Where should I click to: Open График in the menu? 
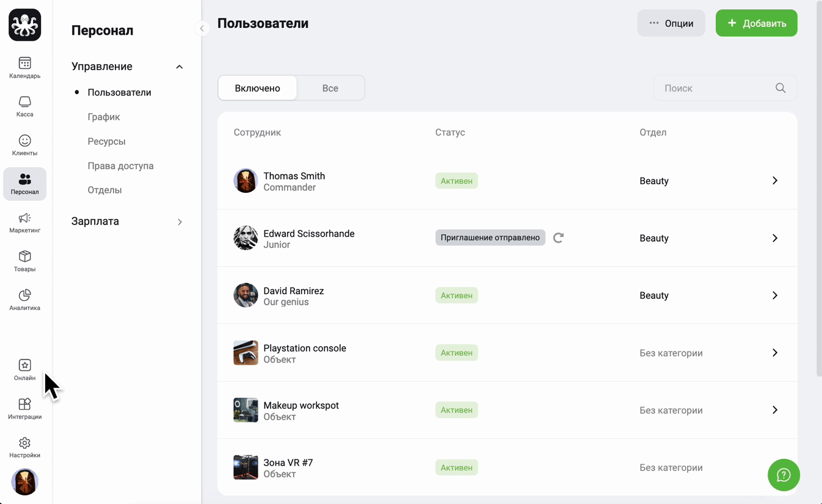[104, 117]
